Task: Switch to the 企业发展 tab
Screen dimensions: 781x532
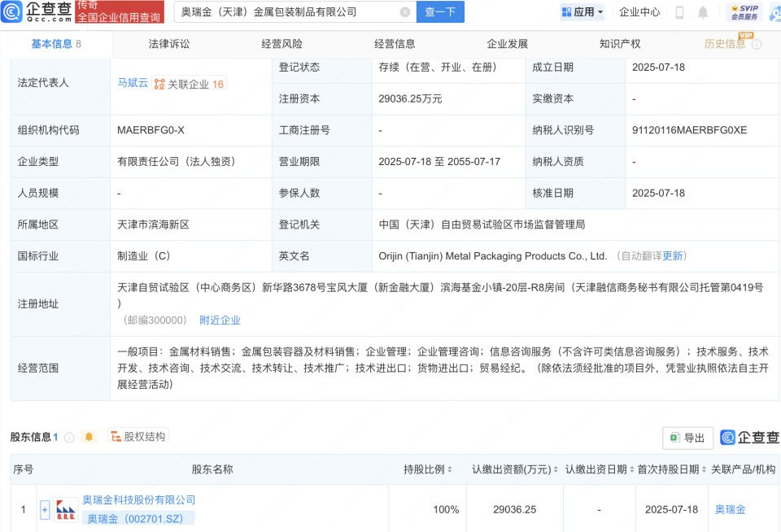Action: pyautogui.click(x=507, y=44)
